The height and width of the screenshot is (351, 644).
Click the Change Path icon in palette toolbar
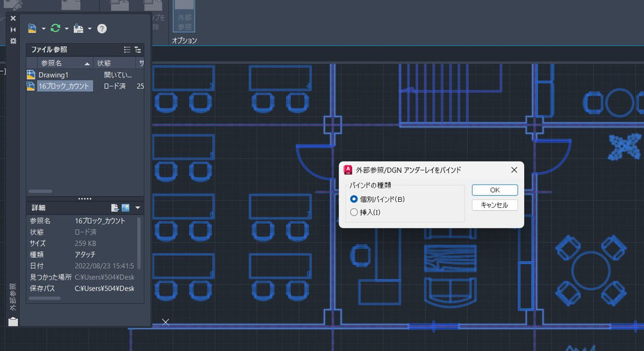pos(78,29)
